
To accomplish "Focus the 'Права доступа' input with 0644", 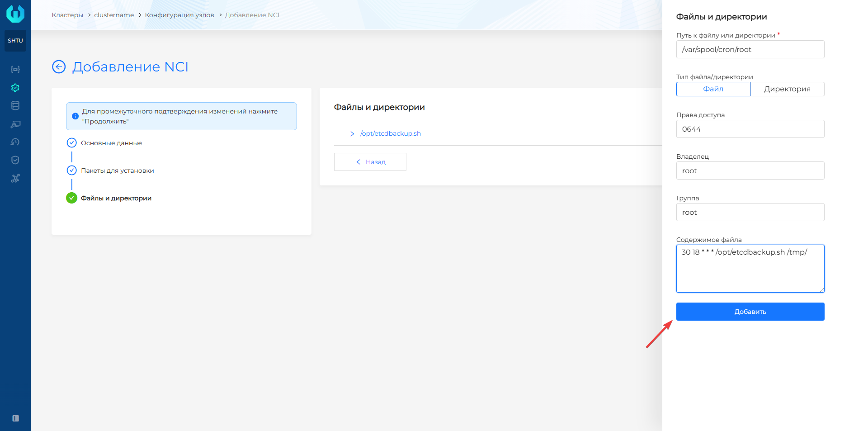I will tap(750, 129).
